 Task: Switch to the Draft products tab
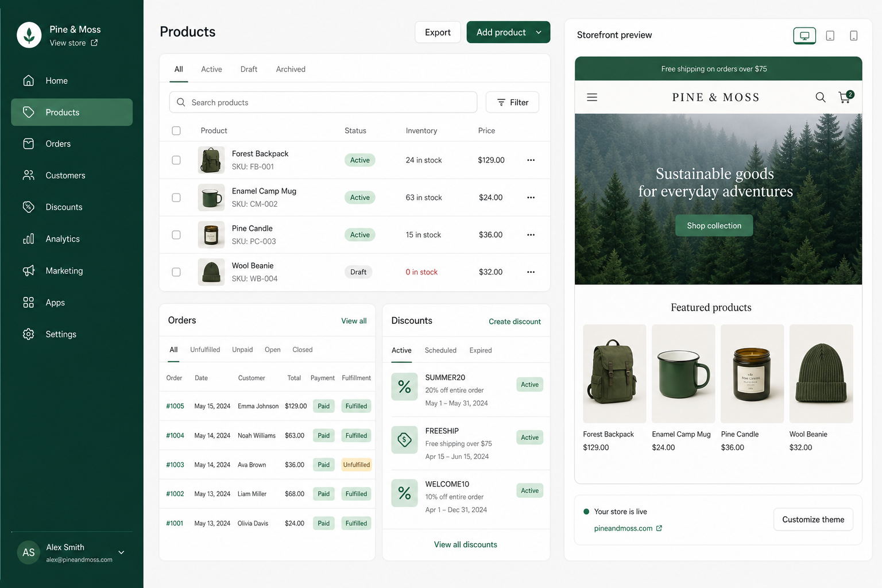click(249, 69)
